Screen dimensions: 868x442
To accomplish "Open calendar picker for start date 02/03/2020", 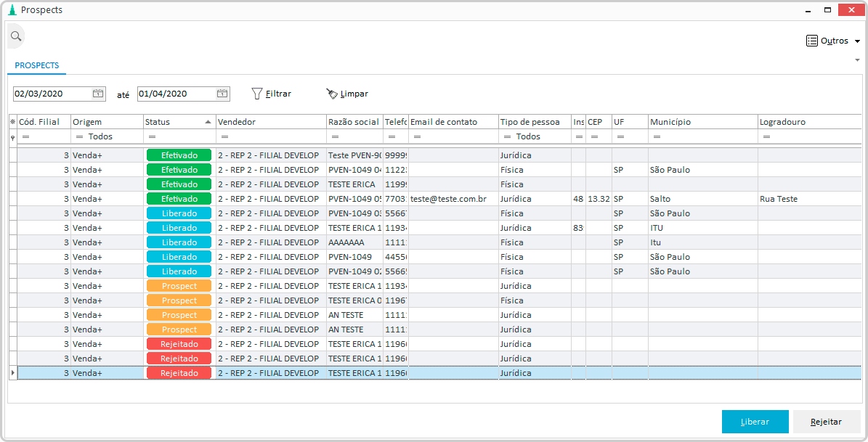I will pos(98,94).
